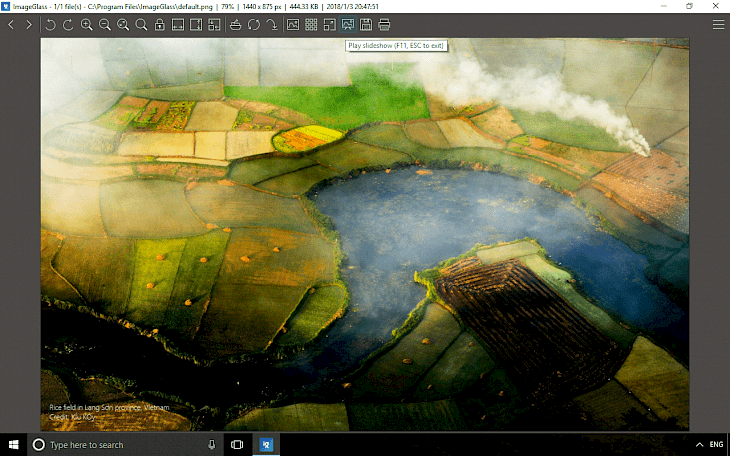The height and width of the screenshot is (456, 730).
Task: Scale image to fit height
Action: pos(196,25)
